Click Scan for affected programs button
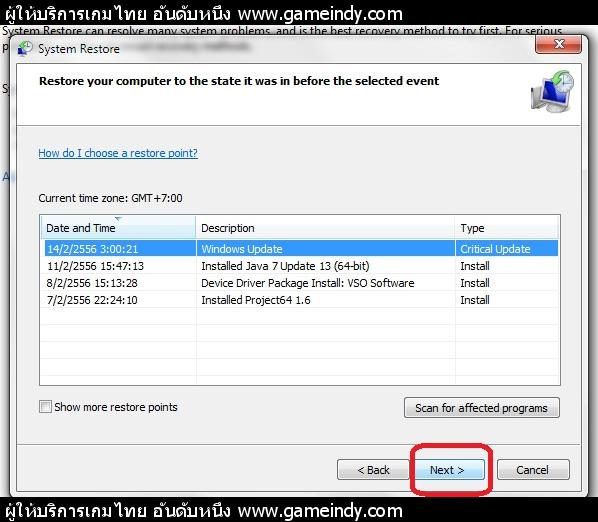This screenshot has height=522, width=598. coord(482,408)
